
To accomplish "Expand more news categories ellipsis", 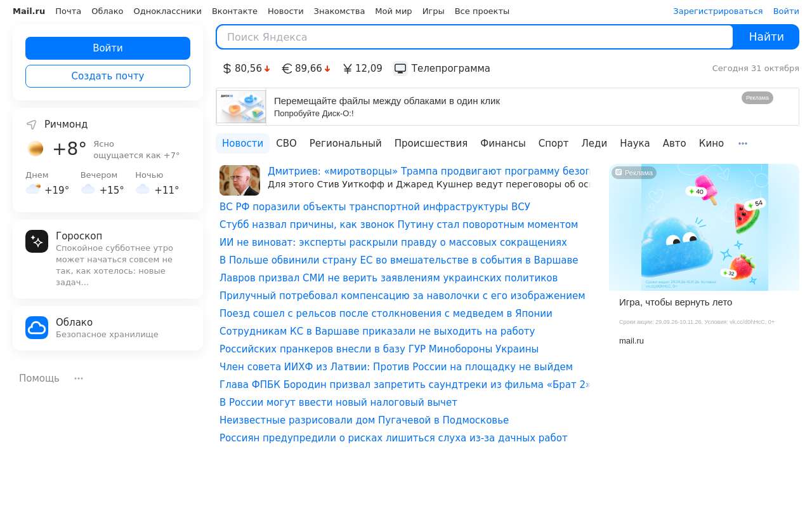I will pyautogui.click(x=743, y=144).
